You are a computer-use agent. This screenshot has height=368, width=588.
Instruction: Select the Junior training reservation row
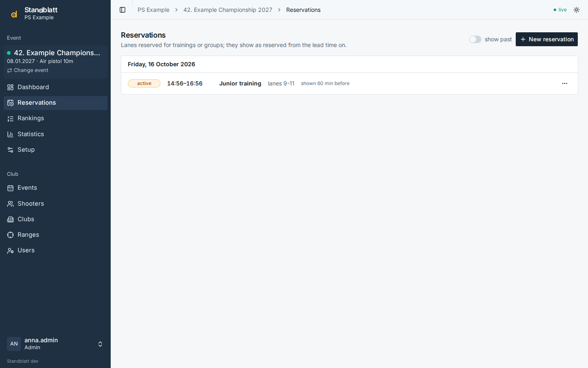coord(350,83)
